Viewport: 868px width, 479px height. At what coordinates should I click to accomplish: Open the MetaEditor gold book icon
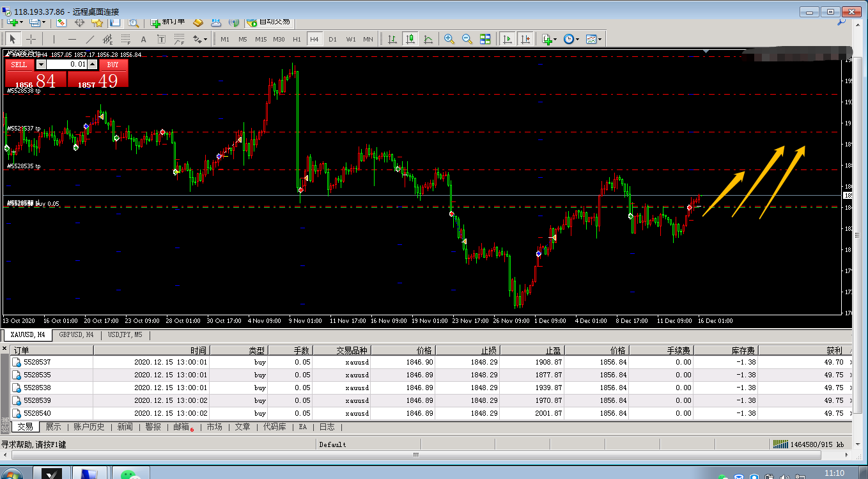pyautogui.click(x=198, y=22)
